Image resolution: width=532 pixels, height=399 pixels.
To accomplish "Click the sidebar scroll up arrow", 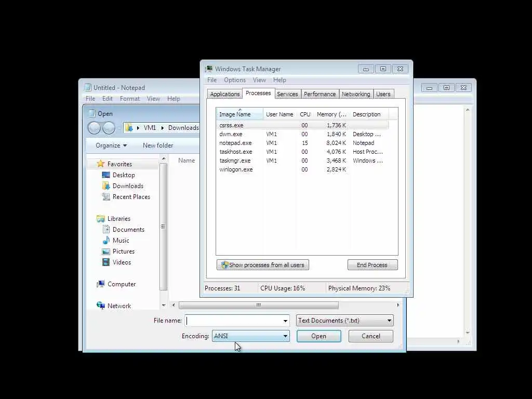I will point(164,159).
